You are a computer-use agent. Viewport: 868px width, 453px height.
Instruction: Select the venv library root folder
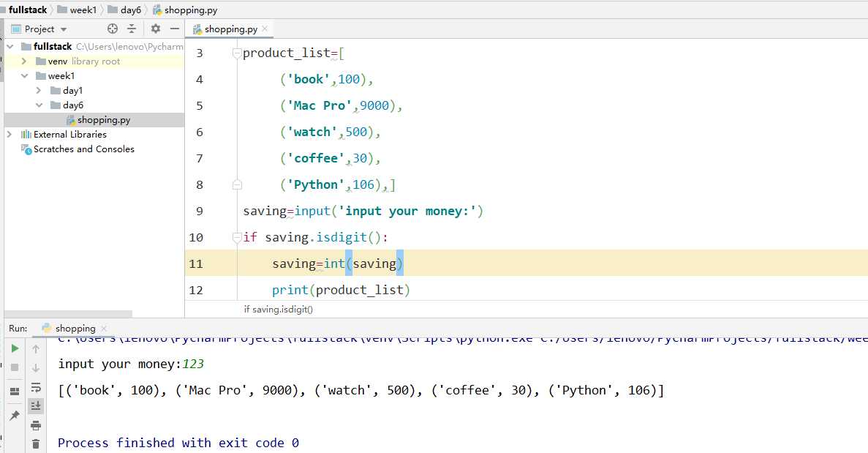[78, 61]
